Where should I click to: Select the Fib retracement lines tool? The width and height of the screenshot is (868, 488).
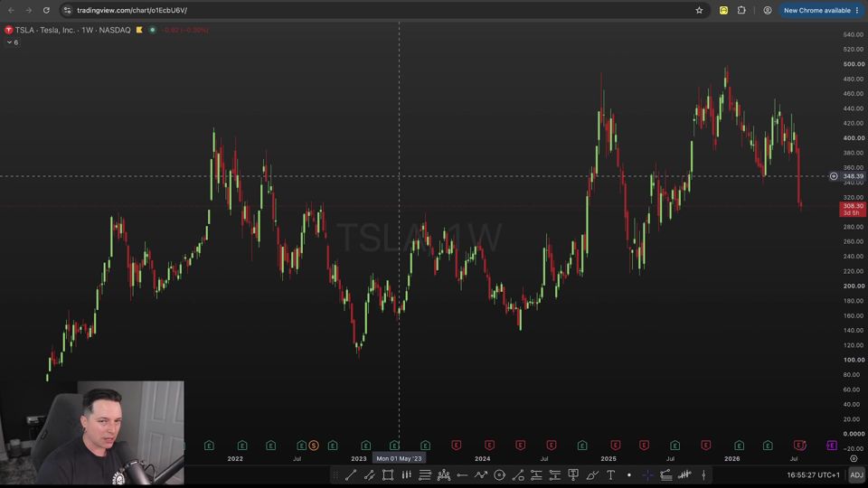coord(425,474)
